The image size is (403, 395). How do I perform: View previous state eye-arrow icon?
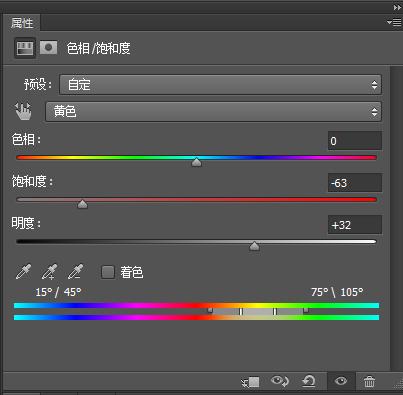pyautogui.click(x=280, y=381)
